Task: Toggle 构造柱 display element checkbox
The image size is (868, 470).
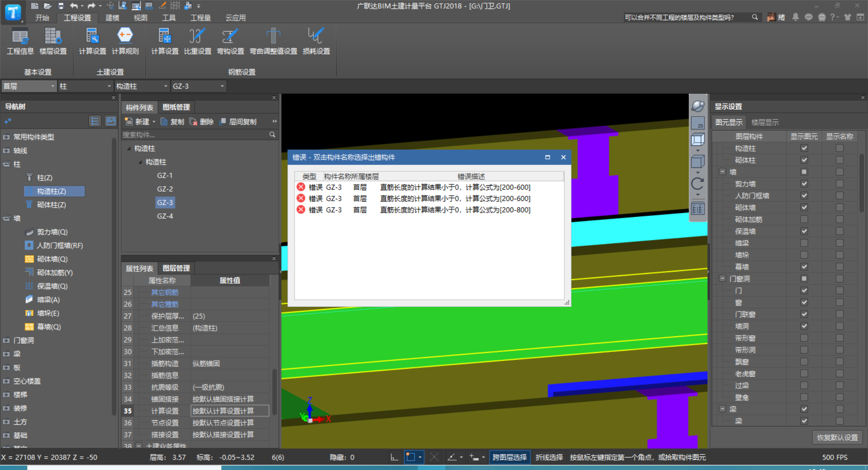Action: (x=804, y=148)
